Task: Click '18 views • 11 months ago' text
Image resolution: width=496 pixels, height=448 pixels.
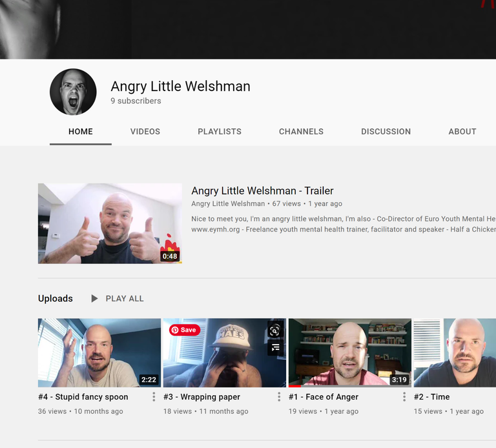Action: tap(206, 411)
